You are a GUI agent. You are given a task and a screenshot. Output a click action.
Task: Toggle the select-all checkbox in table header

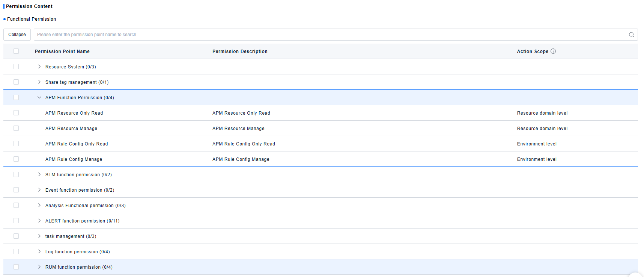tap(16, 51)
